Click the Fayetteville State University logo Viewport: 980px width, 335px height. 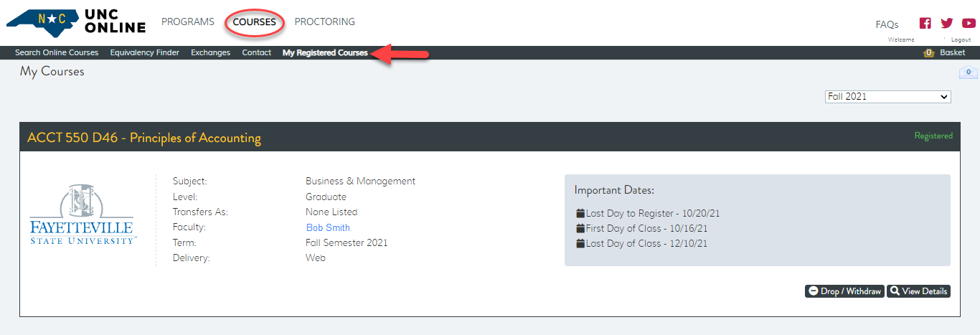coord(82,214)
